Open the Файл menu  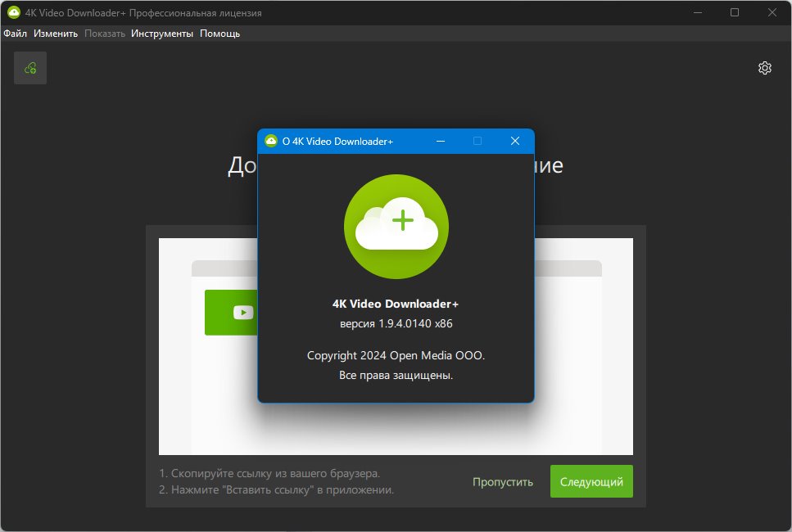click(x=16, y=34)
